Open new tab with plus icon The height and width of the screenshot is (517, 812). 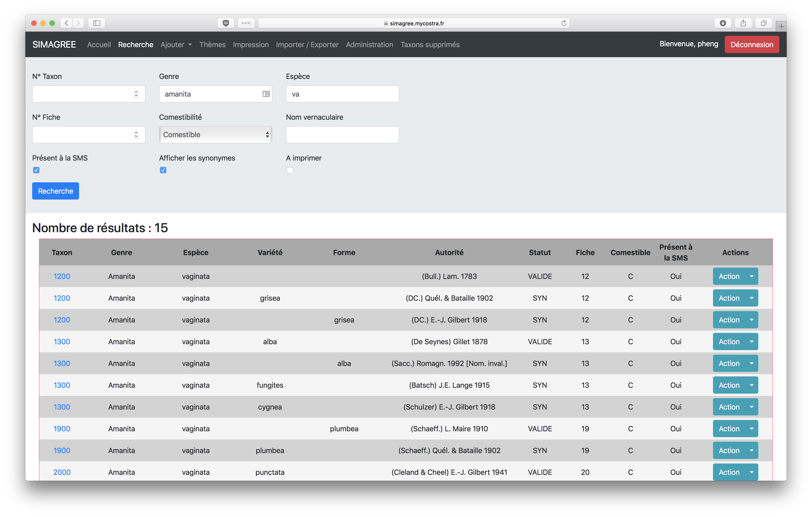781,26
